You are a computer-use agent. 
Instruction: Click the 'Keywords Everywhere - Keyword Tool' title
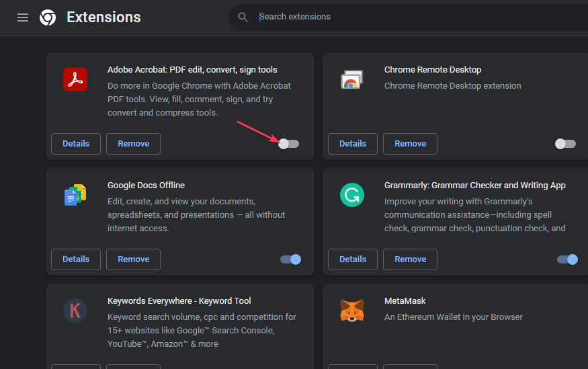(179, 300)
